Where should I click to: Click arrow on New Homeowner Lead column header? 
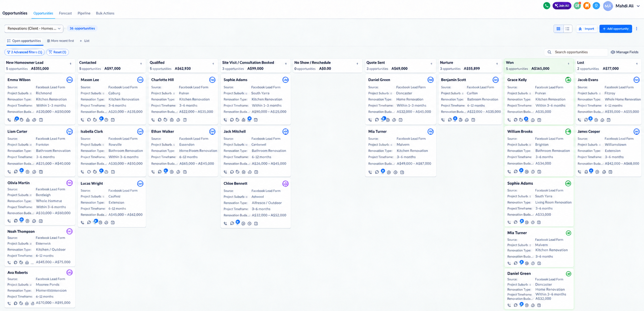pos(71,64)
